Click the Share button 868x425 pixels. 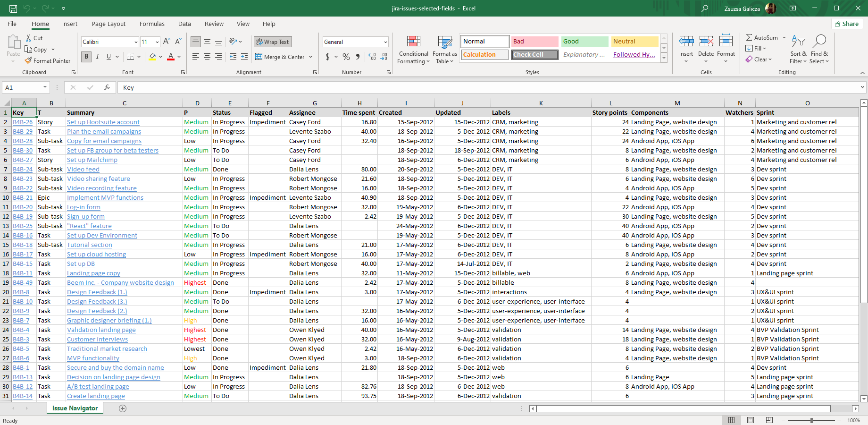847,24
